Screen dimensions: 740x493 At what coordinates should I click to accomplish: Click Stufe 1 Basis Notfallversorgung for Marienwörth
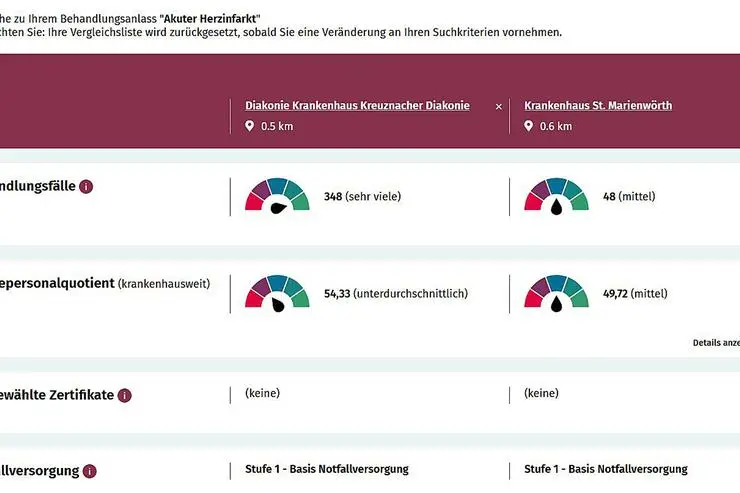click(605, 469)
